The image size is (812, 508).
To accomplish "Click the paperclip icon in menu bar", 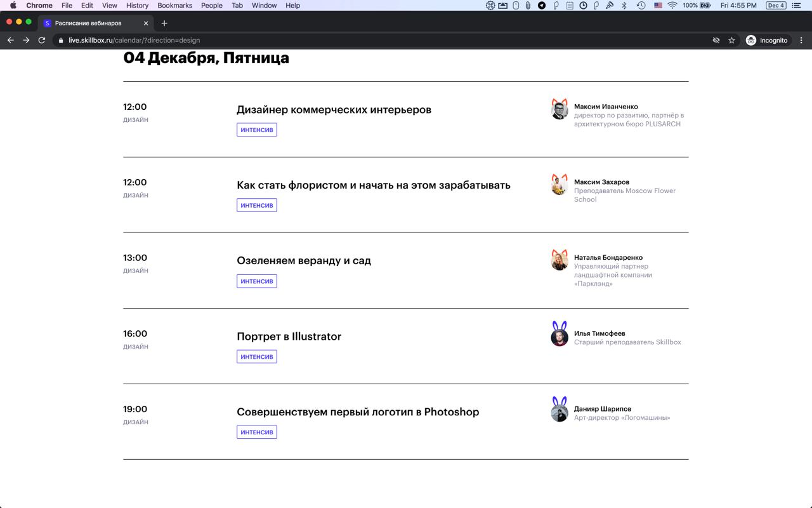I will (528, 5).
